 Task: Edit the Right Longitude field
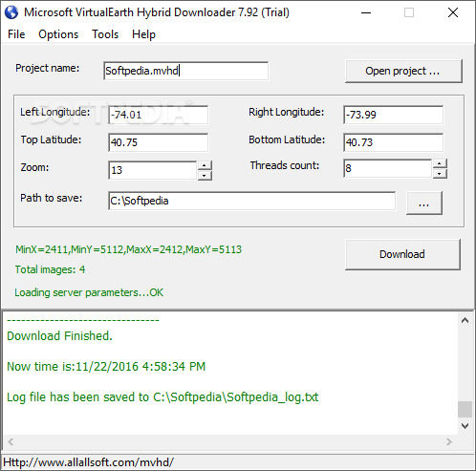pyautogui.click(x=393, y=115)
